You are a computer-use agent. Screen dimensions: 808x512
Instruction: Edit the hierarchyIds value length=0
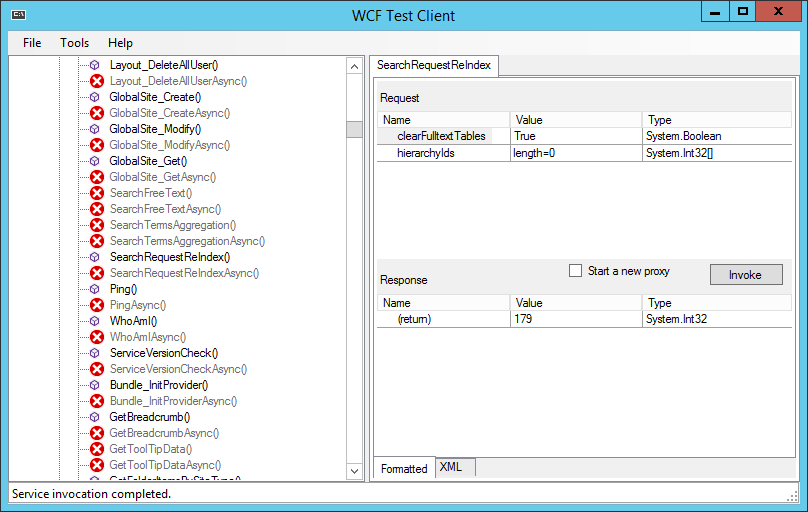click(x=576, y=153)
